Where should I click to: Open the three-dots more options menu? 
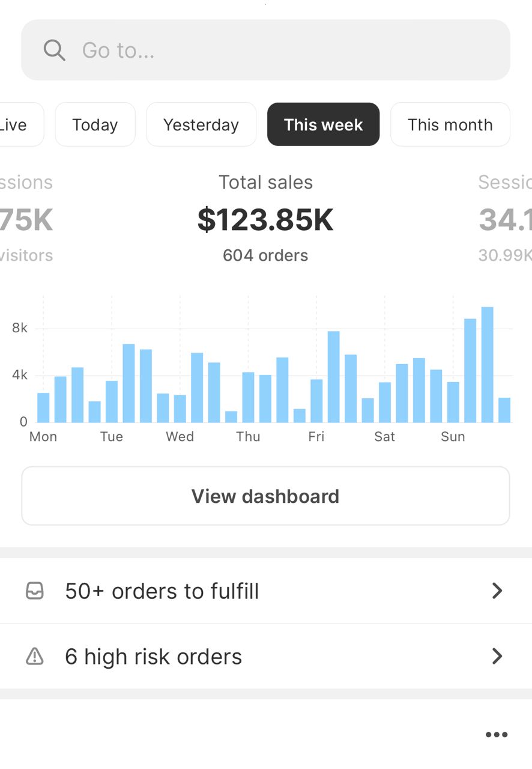(497, 735)
